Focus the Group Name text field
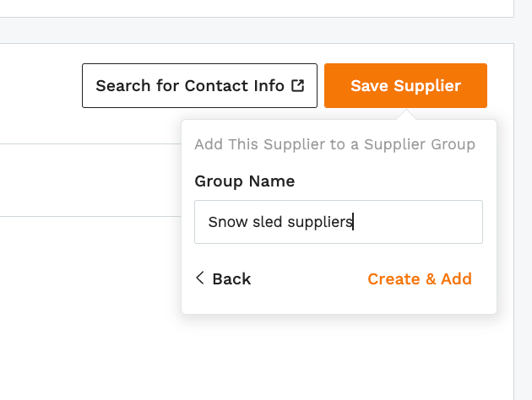 pyautogui.click(x=339, y=222)
